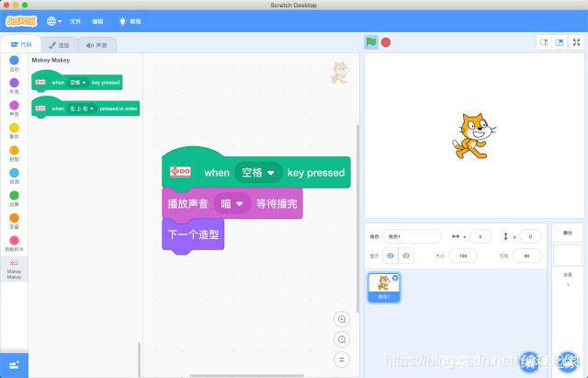The image size is (588, 378).
Task: Click Makey Makey board icon on workspace hat block
Action: point(180,172)
